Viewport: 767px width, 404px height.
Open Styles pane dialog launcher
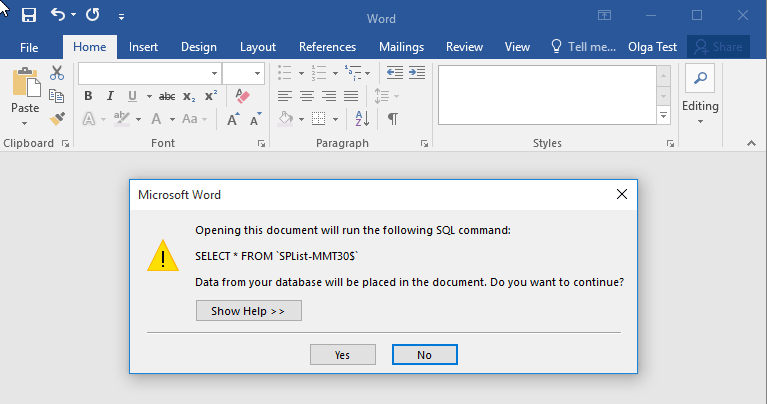click(x=670, y=144)
